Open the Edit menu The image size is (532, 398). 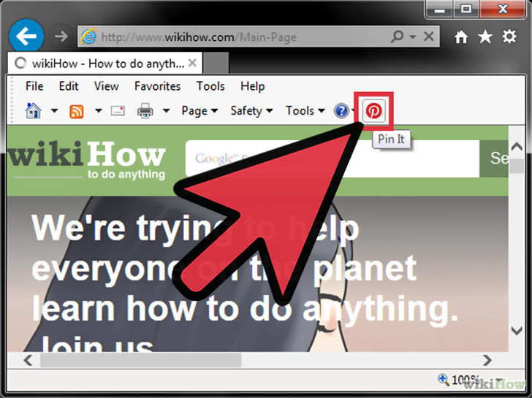69,86
